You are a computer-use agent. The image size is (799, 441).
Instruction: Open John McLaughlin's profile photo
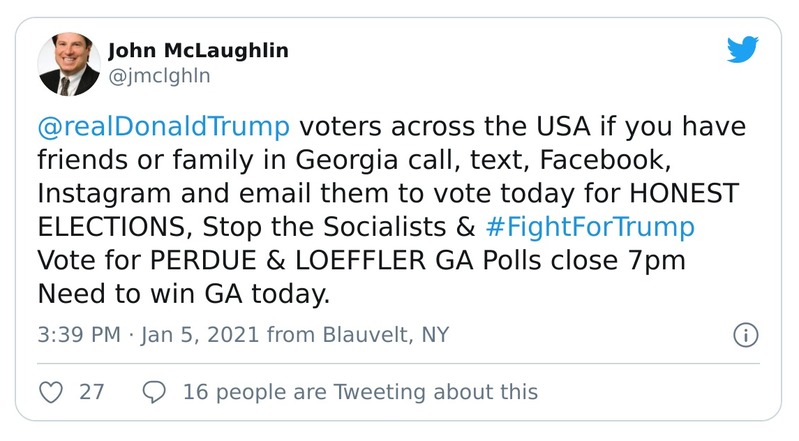68,65
